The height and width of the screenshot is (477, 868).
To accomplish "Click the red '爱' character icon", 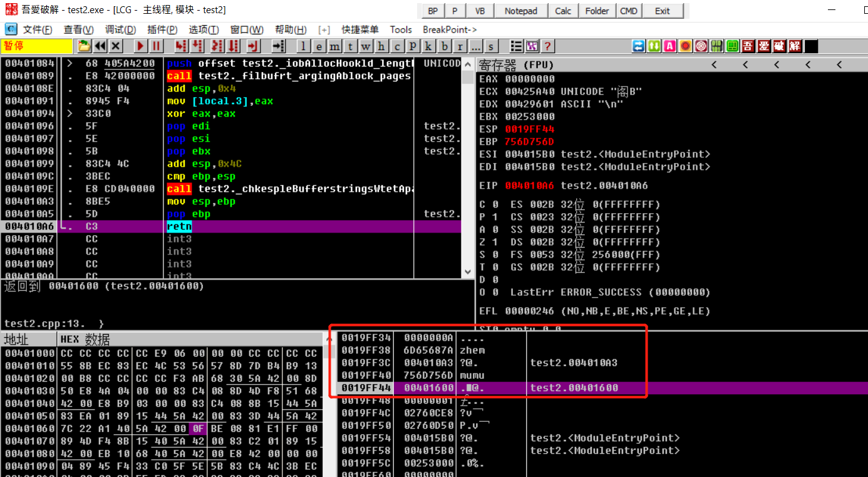I will pyautogui.click(x=763, y=46).
